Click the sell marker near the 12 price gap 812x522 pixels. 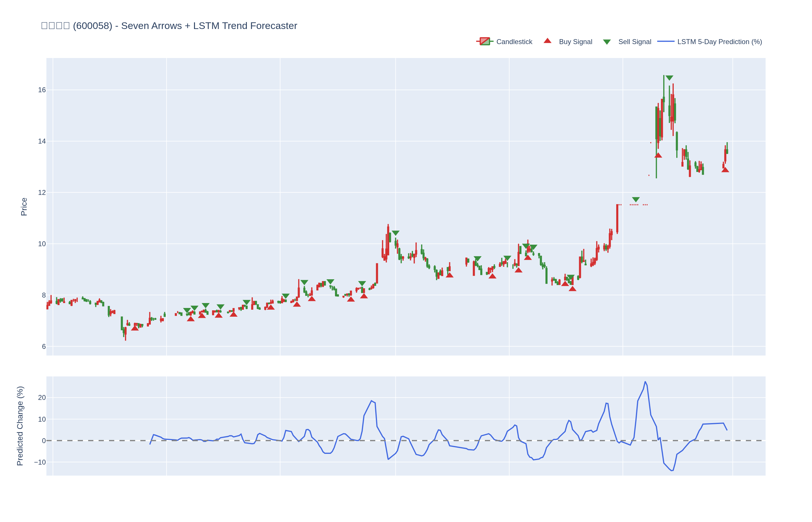(636, 199)
